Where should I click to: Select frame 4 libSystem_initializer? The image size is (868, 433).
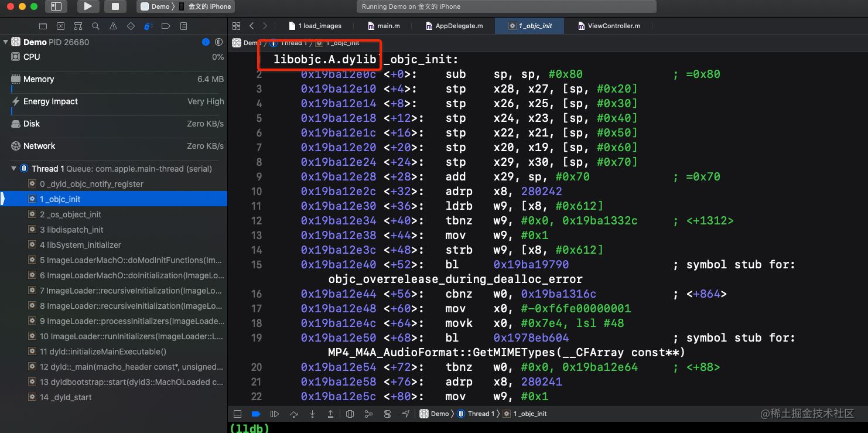(x=114, y=245)
